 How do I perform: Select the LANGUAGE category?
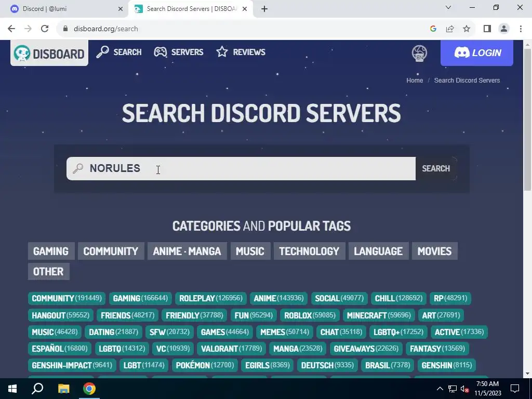click(x=378, y=251)
